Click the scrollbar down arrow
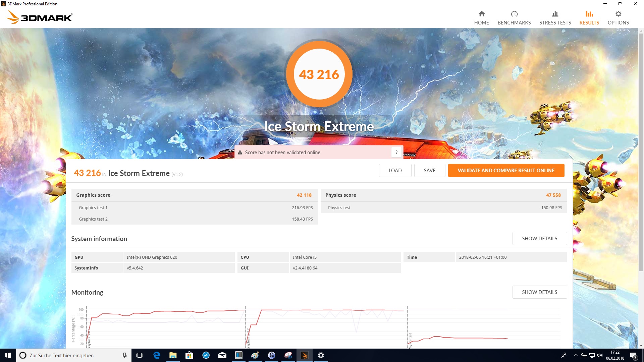 (641, 346)
